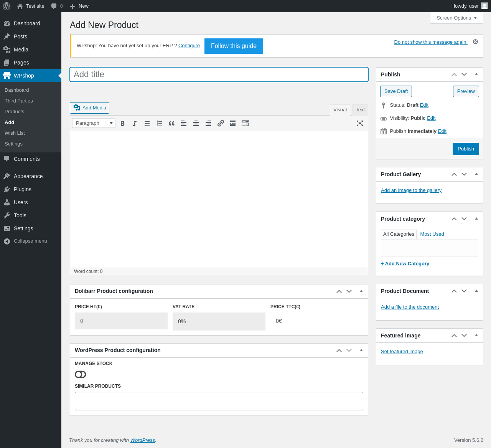Open Howdy, user account menu

click(x=469, y=6)
